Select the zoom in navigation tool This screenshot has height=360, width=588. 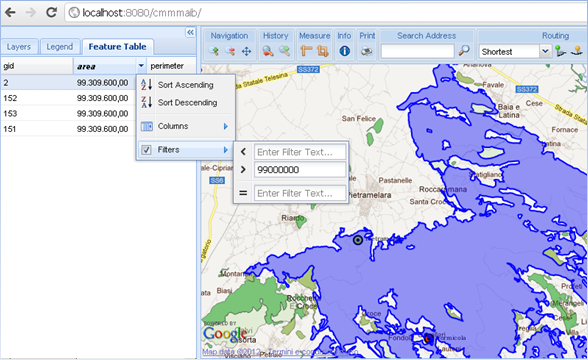point(214,51)
